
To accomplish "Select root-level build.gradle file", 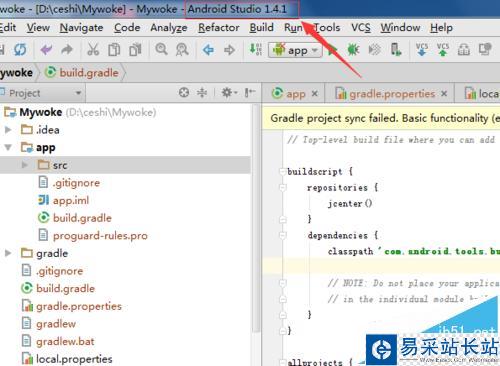I will (58, 288).
